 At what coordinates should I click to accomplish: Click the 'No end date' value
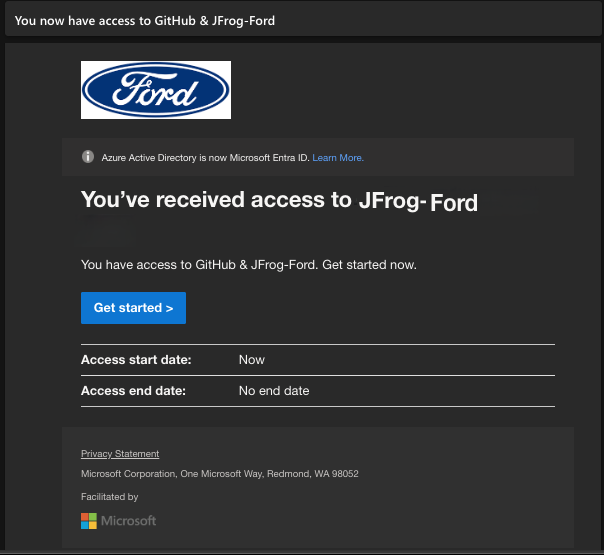click(274, 391)
